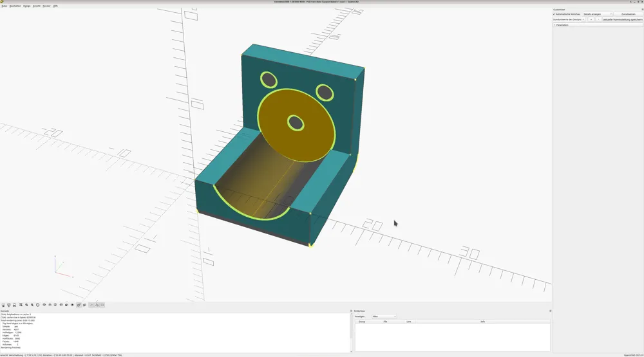
Task: Click the console vertical scrollbar
Action: pos(351,333)
